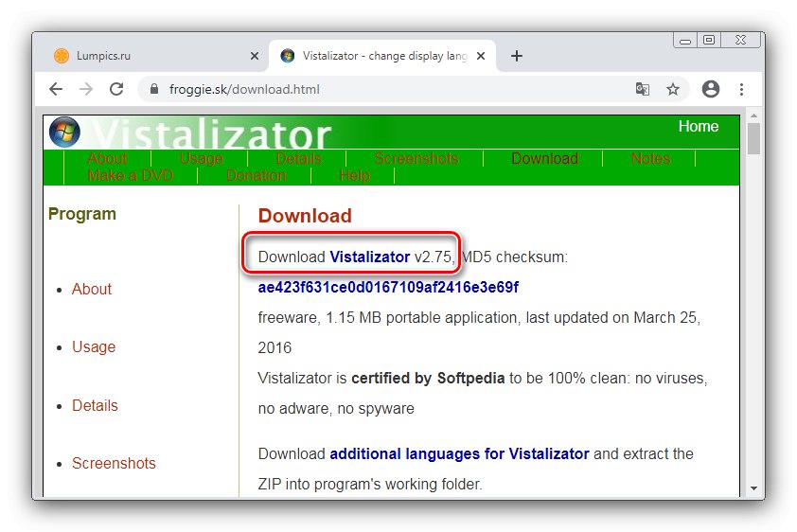Screen dimensions: 797x532
Task: Click the vertical scrollbar thumb
Action: point(753,138)
